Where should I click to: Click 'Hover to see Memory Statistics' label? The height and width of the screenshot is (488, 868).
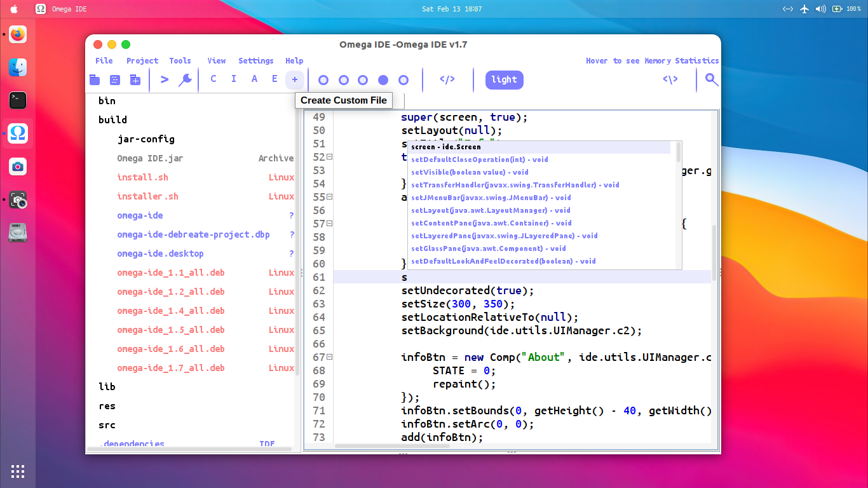click(x=652, y=61)
